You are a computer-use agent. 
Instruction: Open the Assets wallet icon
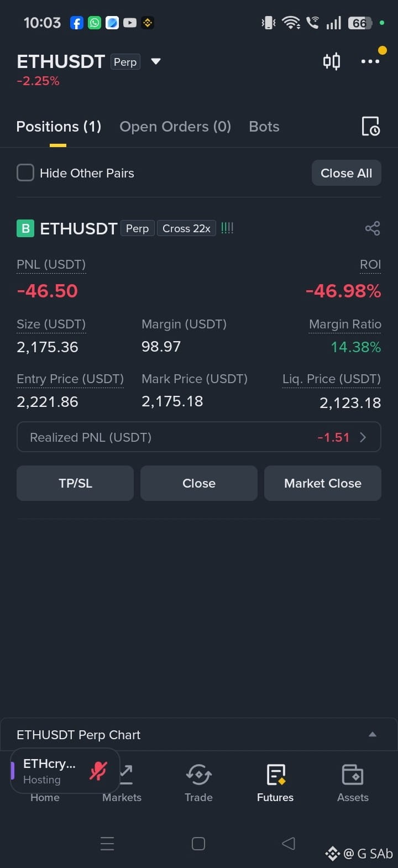tap(353, 775)
